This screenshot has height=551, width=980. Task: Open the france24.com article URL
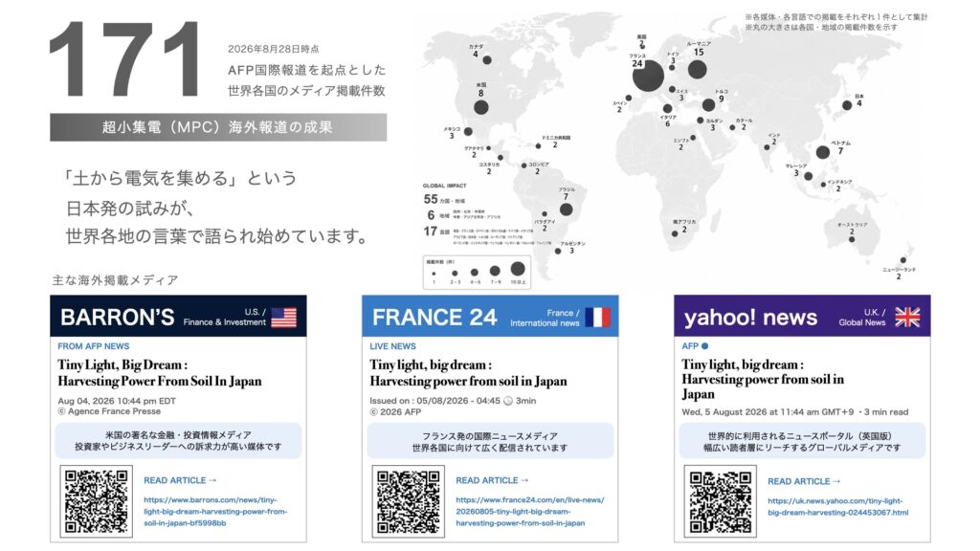[x=530, y=512]
